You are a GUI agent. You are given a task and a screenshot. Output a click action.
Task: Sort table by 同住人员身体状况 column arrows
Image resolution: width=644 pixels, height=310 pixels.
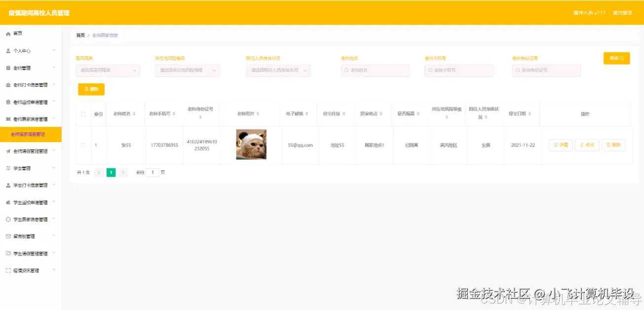tap(486, 117)
